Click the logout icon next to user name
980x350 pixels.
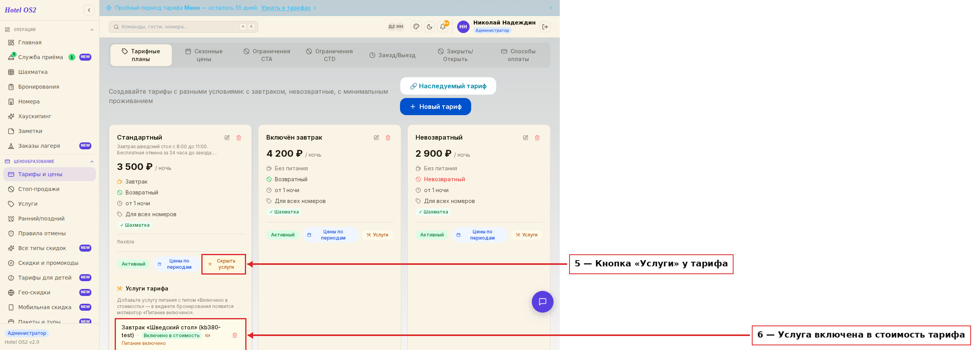pos(545,27)
